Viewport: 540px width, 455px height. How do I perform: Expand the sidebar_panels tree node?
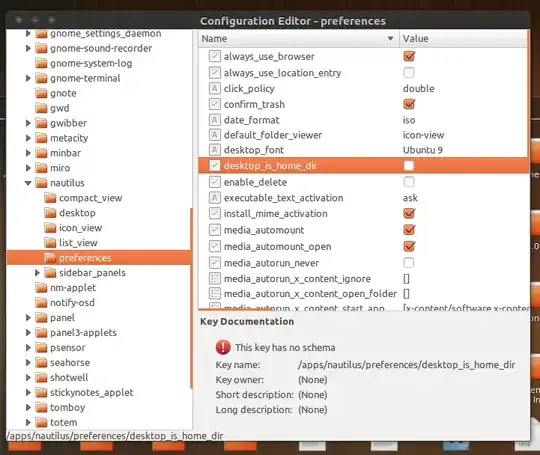pyautogui.click(x=37, y=273)
